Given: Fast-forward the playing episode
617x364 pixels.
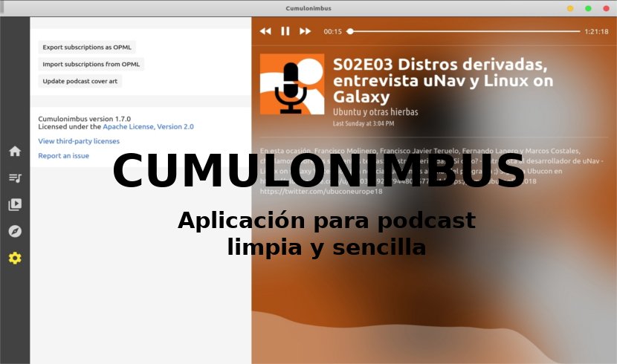Looking at the screenshot, I should [x=305, y=31].
